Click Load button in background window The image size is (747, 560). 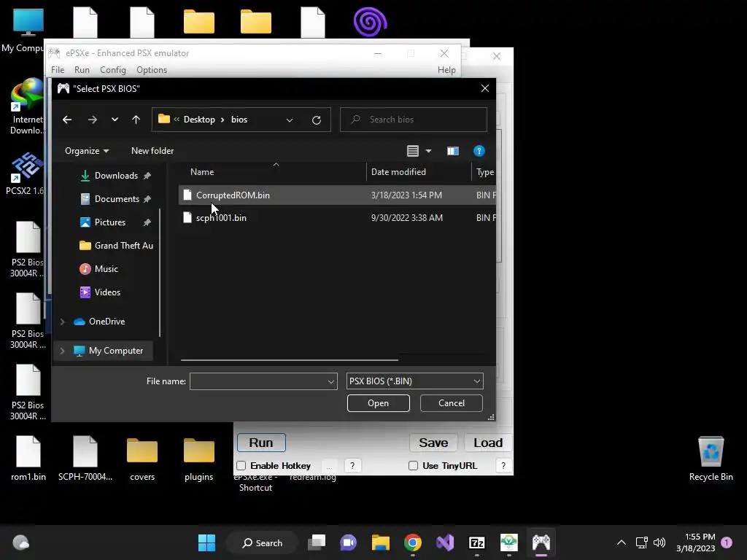pyautogui.click(x=488, y=443)
